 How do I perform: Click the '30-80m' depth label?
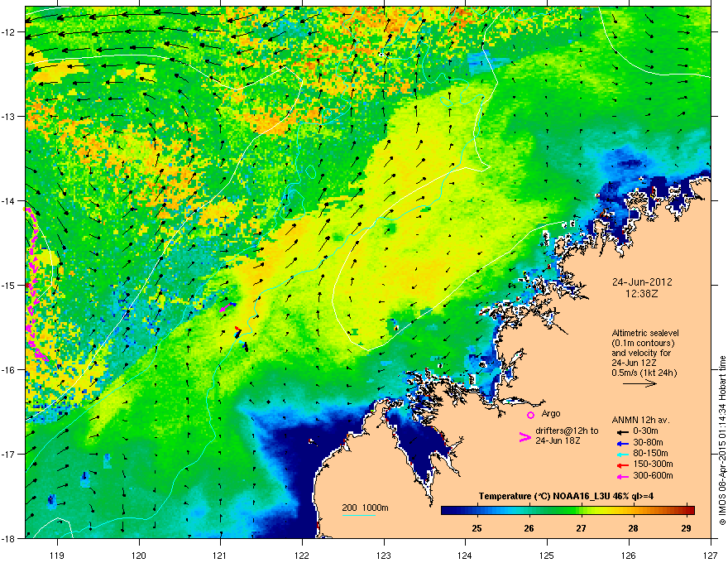[x=648, y=443]
